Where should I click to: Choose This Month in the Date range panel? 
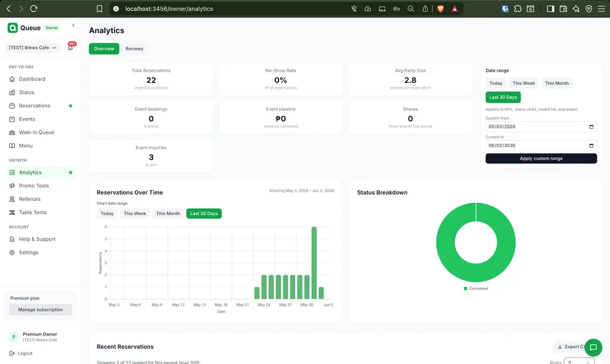click(557, 84)
